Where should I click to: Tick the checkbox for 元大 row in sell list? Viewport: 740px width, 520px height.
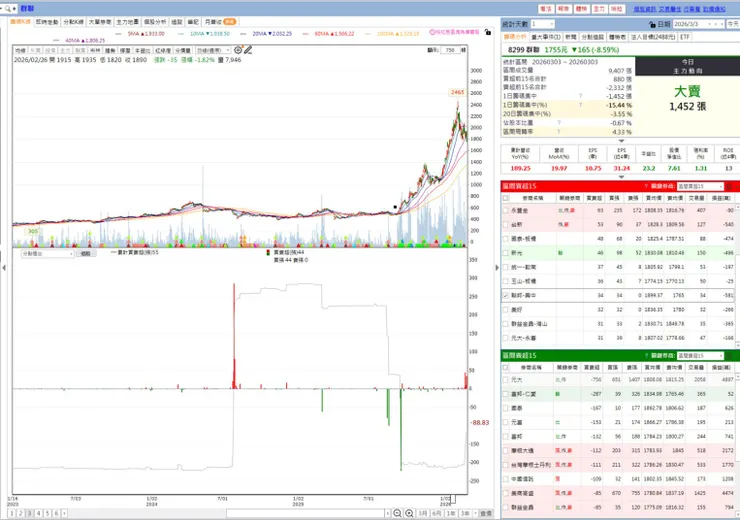[x=505, y=379]
